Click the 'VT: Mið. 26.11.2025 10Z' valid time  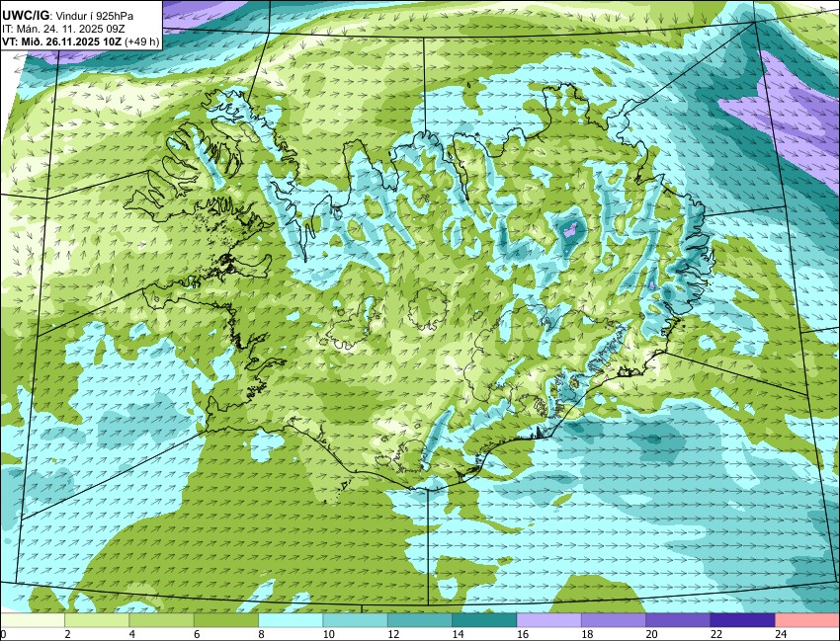pos(61,42)
